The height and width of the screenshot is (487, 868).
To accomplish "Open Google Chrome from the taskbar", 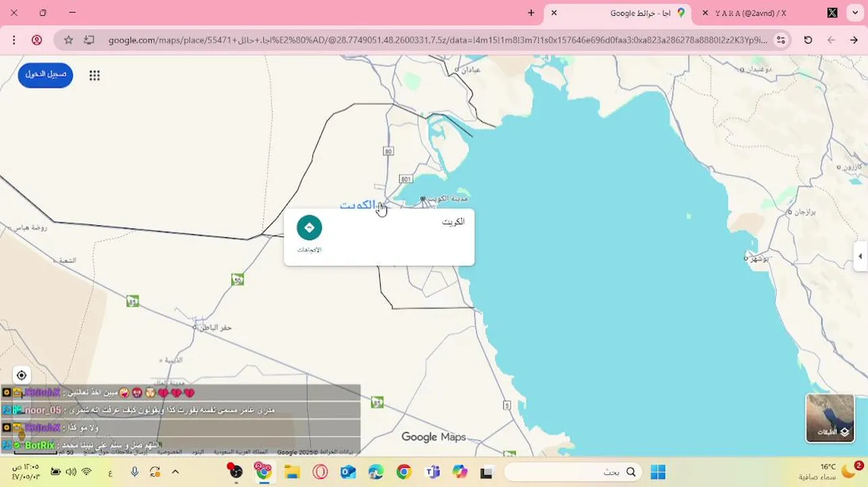I will (x=404, y=472).
